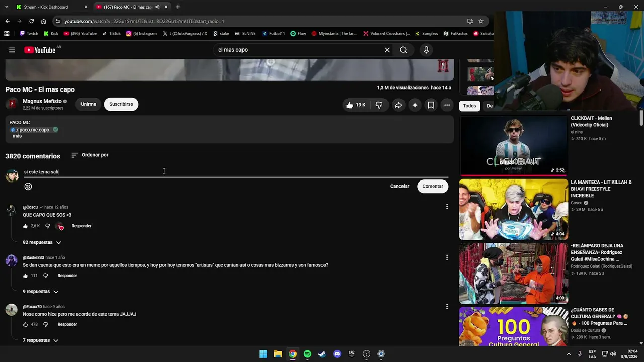Open File Explorer from the taskbar

click(x=278, y=354)
